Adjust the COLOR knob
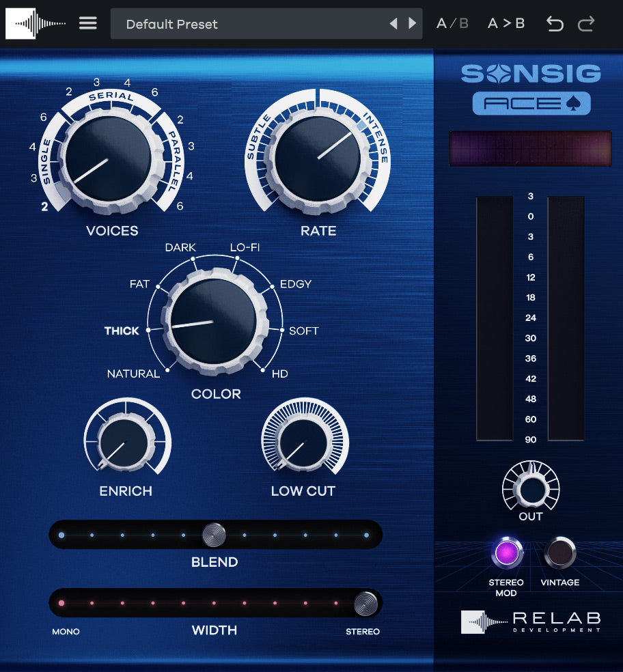Screen dimensions: 623x672 pos(214,320)
